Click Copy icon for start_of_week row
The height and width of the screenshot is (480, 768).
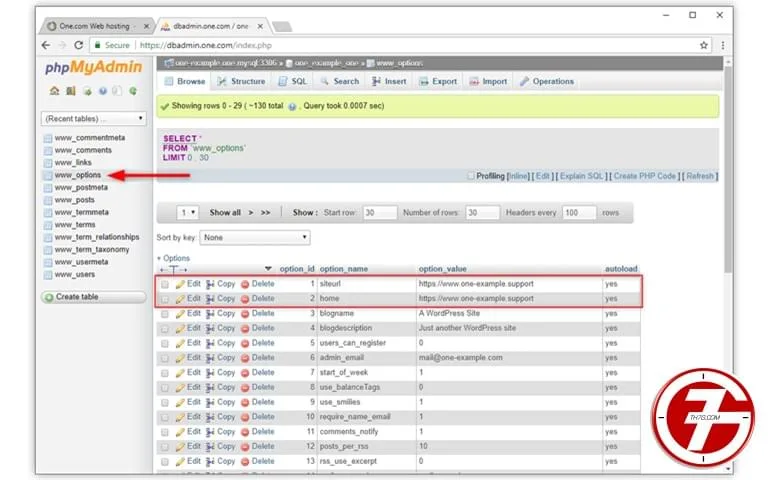click(x=210, y=373)
